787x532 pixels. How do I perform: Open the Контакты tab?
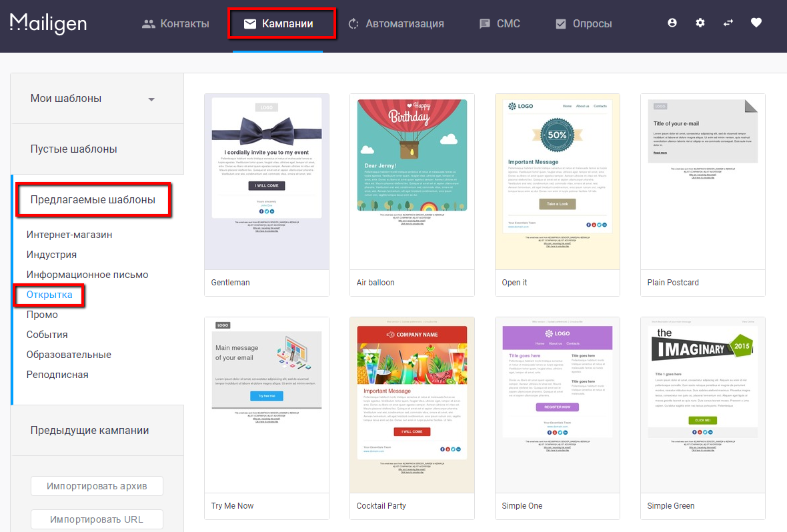tap(176, 24)
